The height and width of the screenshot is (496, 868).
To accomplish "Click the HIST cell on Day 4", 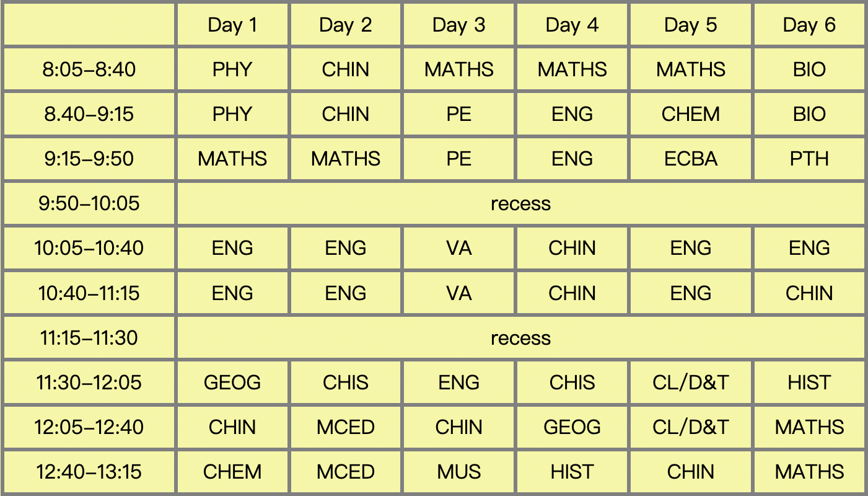I will pyautogui.click(x=572, y=472).
